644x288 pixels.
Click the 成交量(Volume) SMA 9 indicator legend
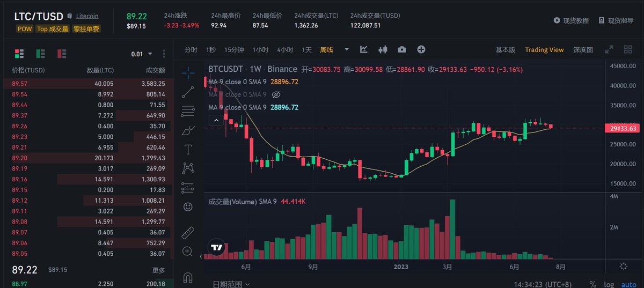(257, 201)
